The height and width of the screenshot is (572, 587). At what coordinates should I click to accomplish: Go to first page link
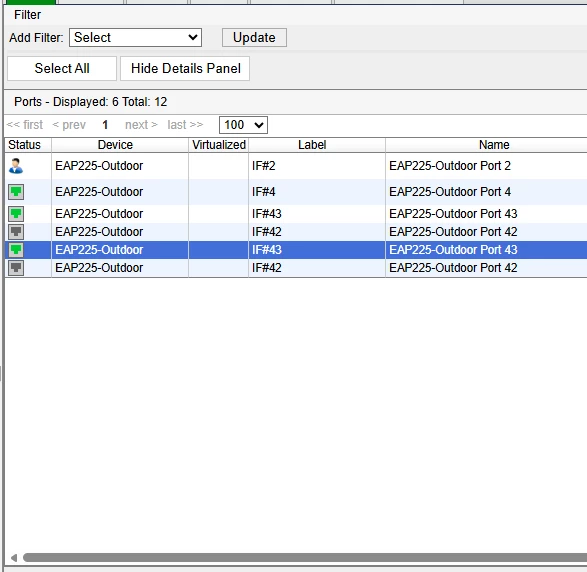pyautogui.click(x=25, y=125)
